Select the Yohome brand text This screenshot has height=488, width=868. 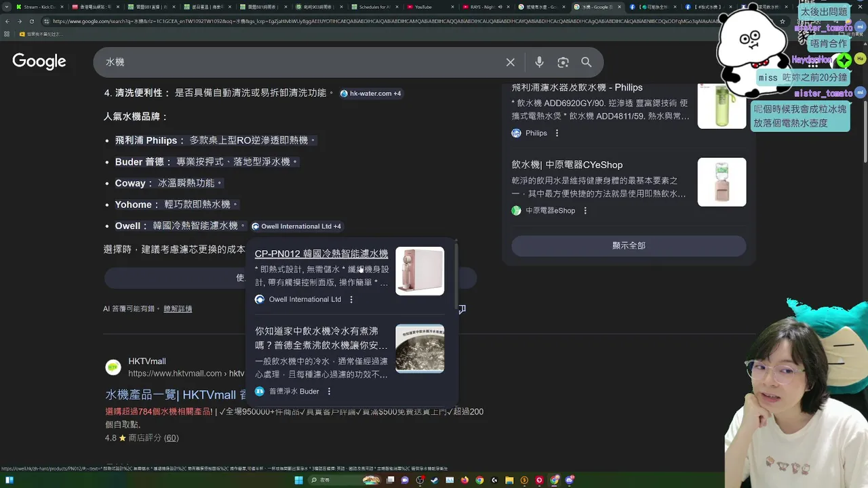click(134, 204)
